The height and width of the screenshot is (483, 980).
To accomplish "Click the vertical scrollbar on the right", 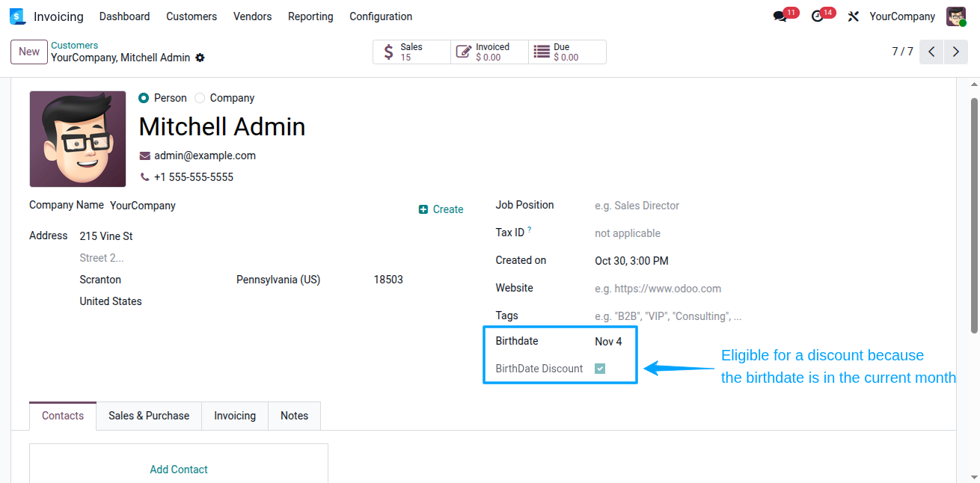I will coord(974,215).
